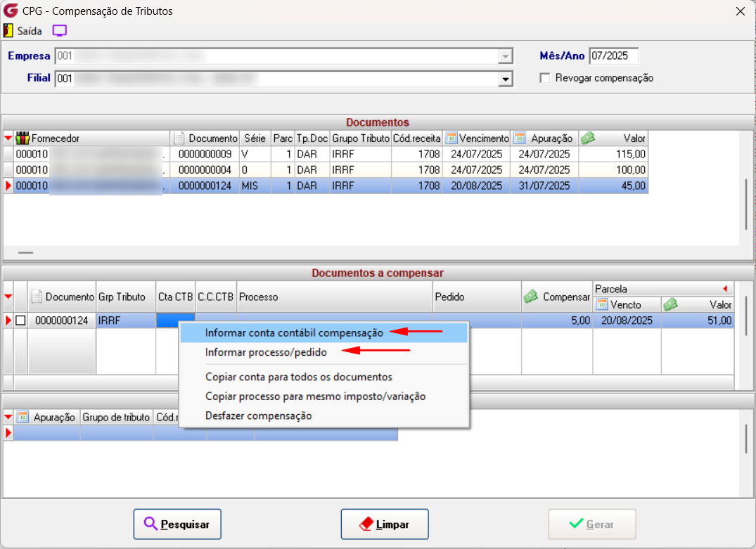The width and height of the screenshot is (756, 549).
Task: Click the selected Cta CTB cell of 0000000124
Action: (176, 321)
